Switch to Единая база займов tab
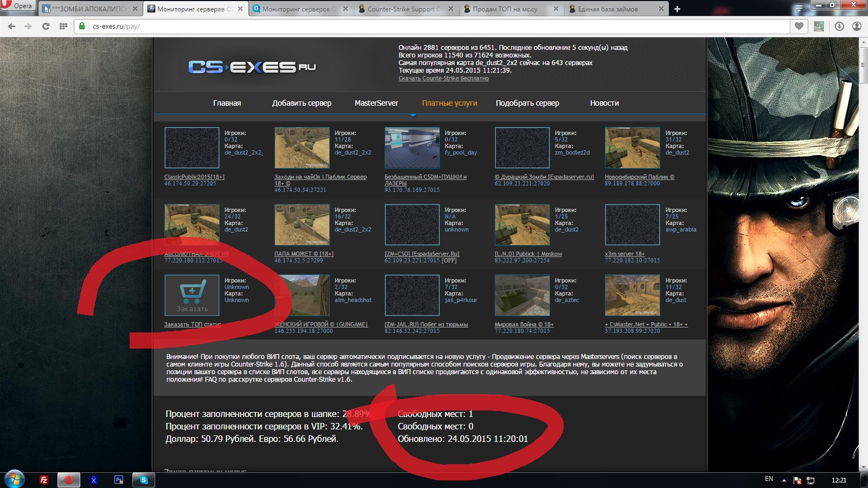 coord(617,9)
